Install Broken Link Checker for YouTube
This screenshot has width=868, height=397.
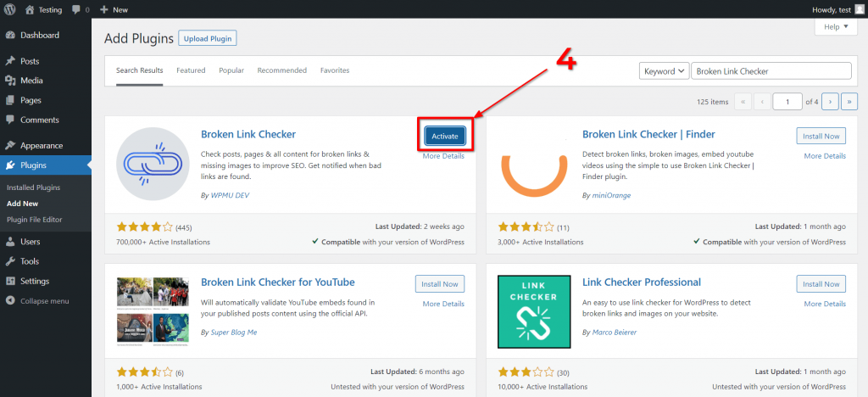(x=440, y=284)
